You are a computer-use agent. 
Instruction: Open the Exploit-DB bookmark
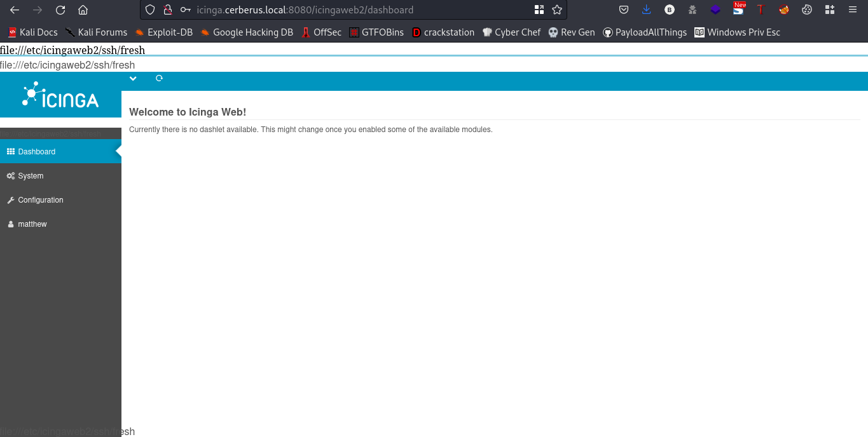tap(163, 32)
